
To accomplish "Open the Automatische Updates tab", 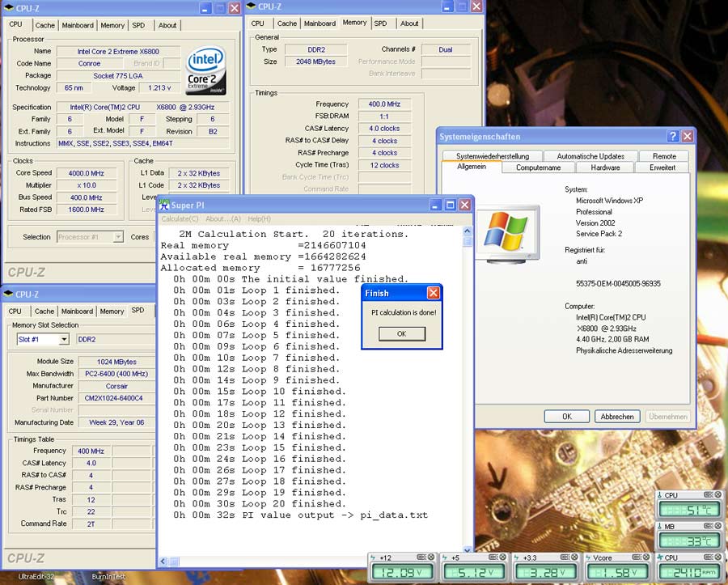I will [590, 156].
